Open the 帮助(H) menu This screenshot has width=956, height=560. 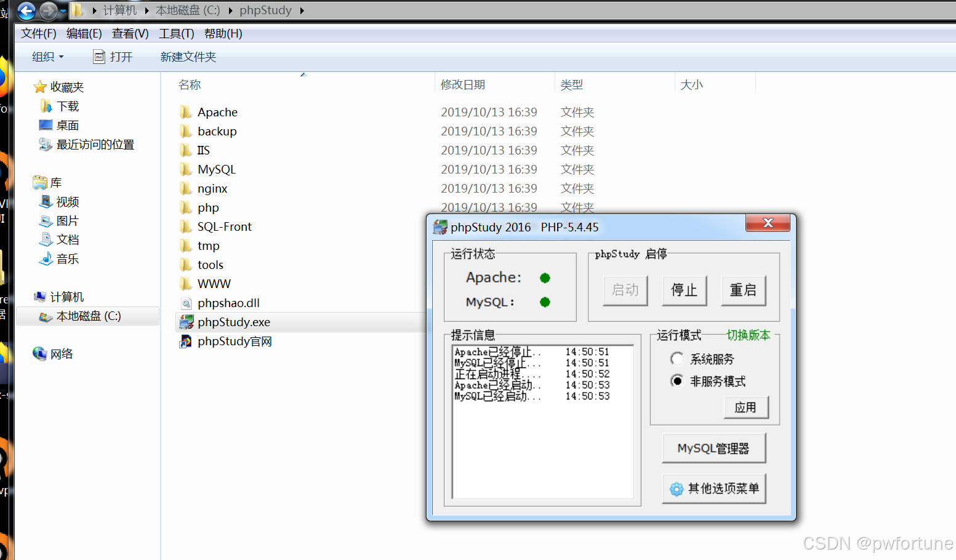[x=223, y=34]
